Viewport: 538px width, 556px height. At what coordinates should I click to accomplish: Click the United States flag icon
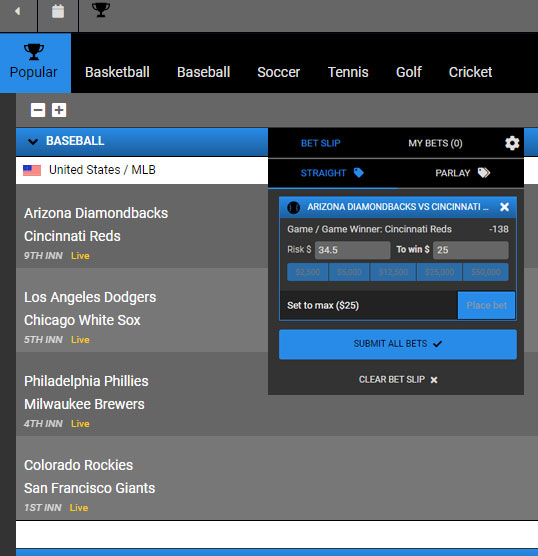32,170
